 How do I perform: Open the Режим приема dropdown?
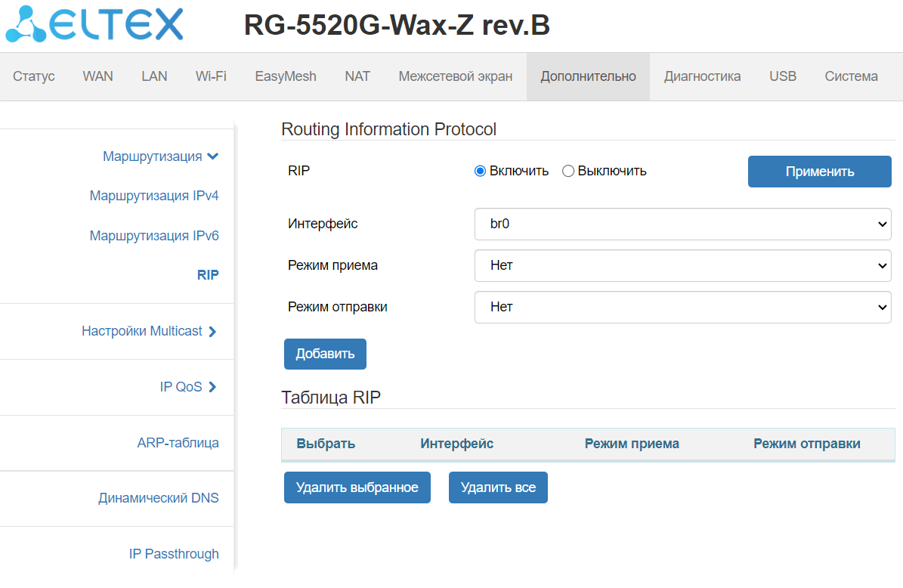tap(682, 266)
